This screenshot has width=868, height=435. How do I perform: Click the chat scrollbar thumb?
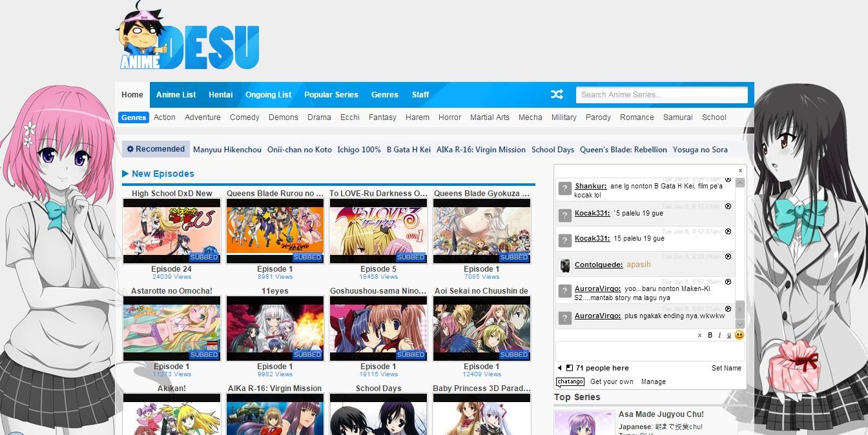(x=740, y=309)
